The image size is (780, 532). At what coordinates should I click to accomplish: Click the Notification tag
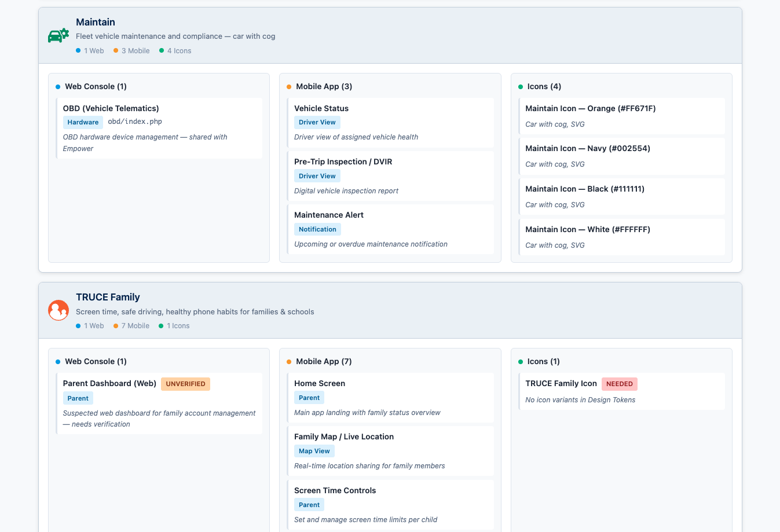(317, 229)
